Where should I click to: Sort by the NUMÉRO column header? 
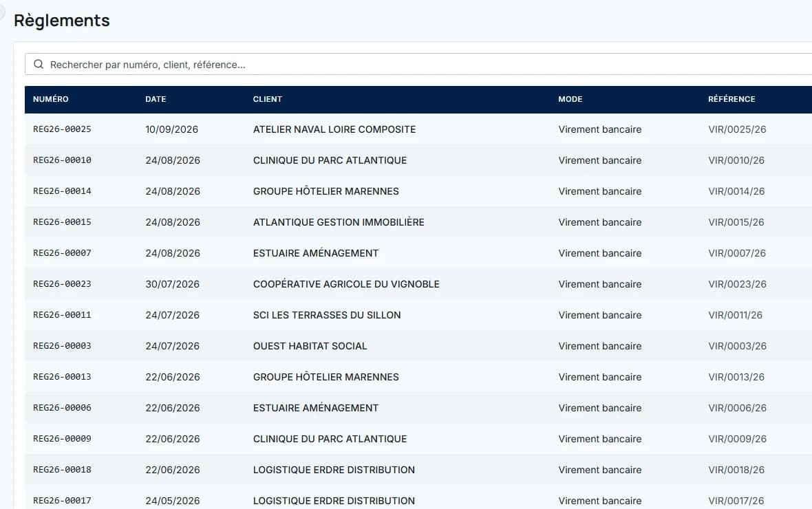pos(51,99)
